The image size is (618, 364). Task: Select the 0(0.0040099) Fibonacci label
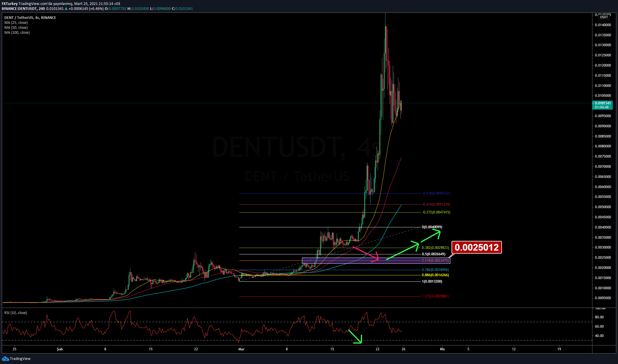(432, 227)
